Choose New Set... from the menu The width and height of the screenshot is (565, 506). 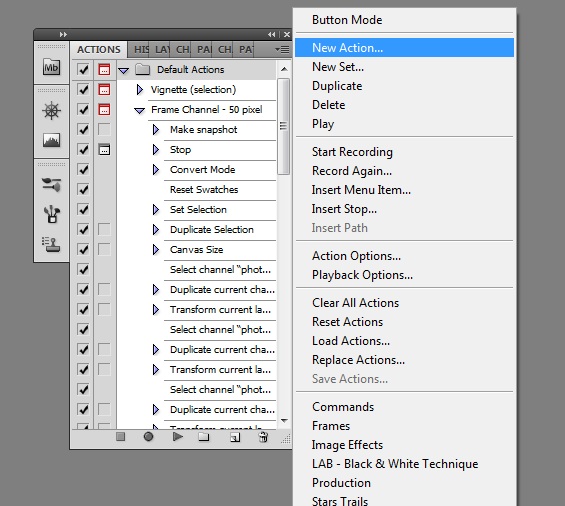[404, 67]
